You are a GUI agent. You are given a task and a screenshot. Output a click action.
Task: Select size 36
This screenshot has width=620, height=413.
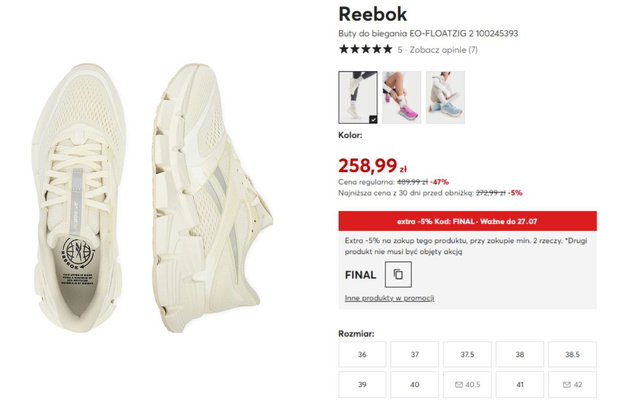pyautogui.click(x=362, y=354)
